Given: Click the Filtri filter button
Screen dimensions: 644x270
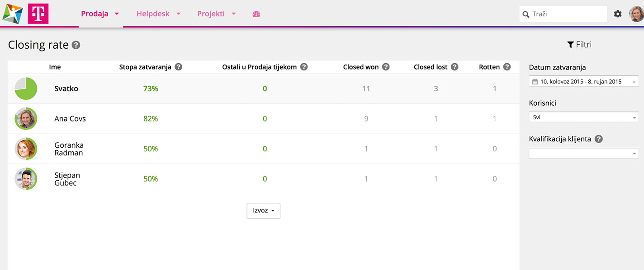Looking at the screenshot, I should point(579,45).
